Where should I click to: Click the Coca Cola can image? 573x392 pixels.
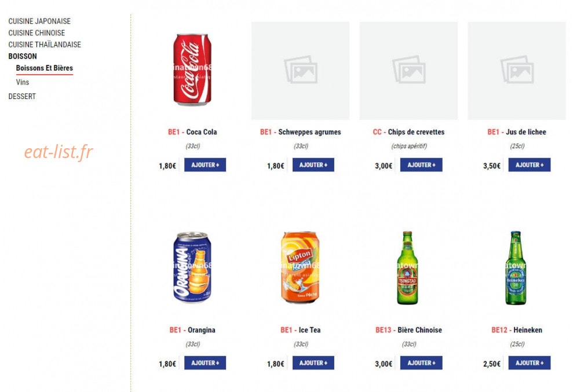192,70
